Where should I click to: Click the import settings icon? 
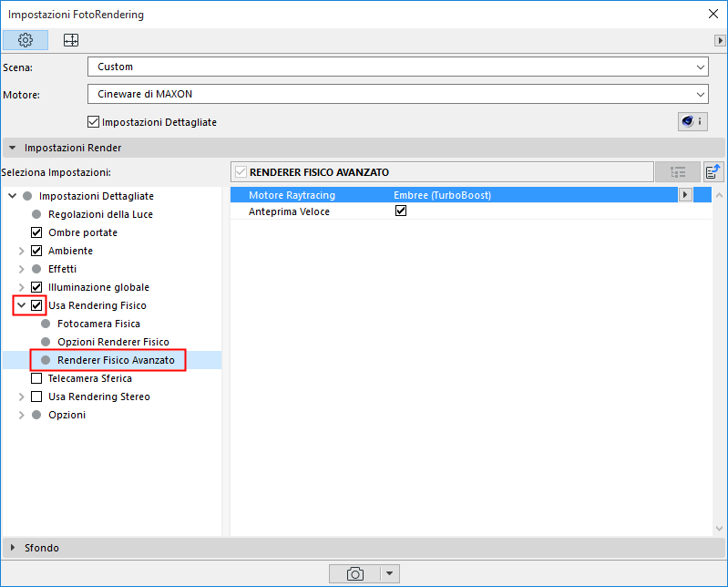tap(713, 172)
